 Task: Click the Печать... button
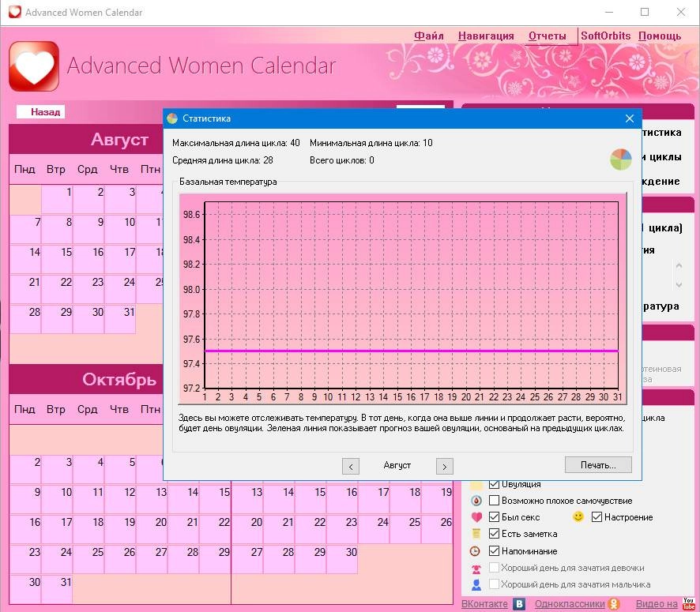(598, 465)
